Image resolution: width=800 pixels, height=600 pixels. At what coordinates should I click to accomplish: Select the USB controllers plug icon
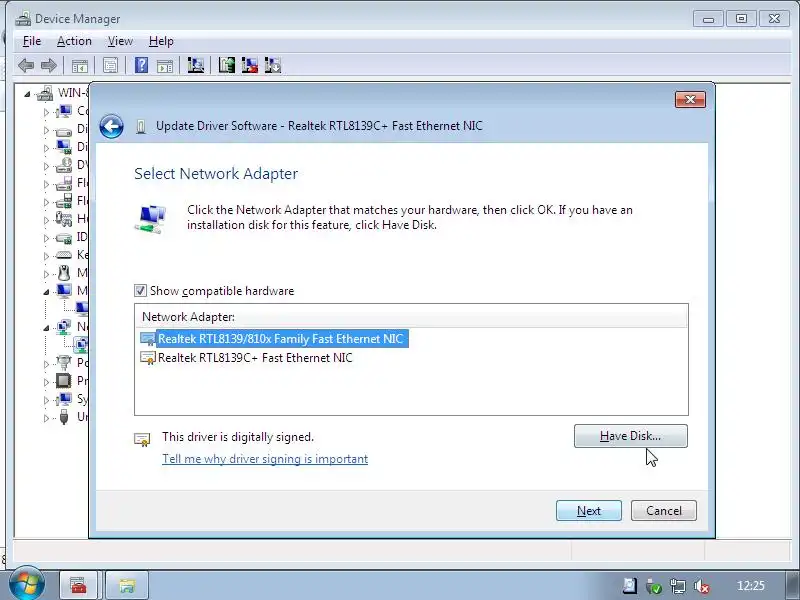pyautogui.click(x=64, y=417)
